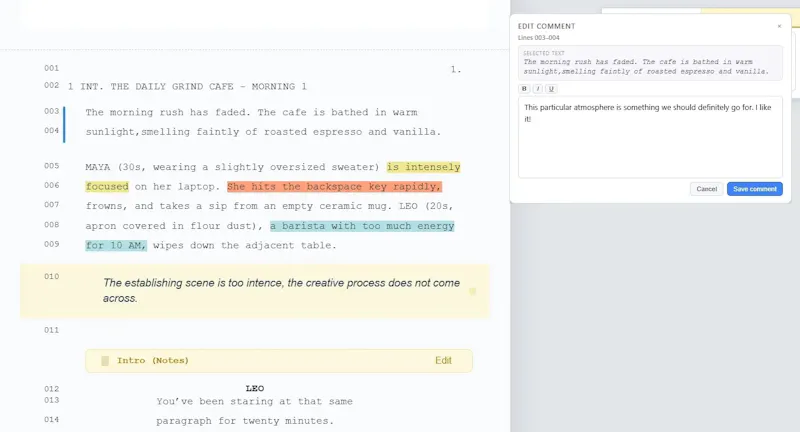The image size is (800, 432).
Task: Click line number 005
Action: pos(52,166)
